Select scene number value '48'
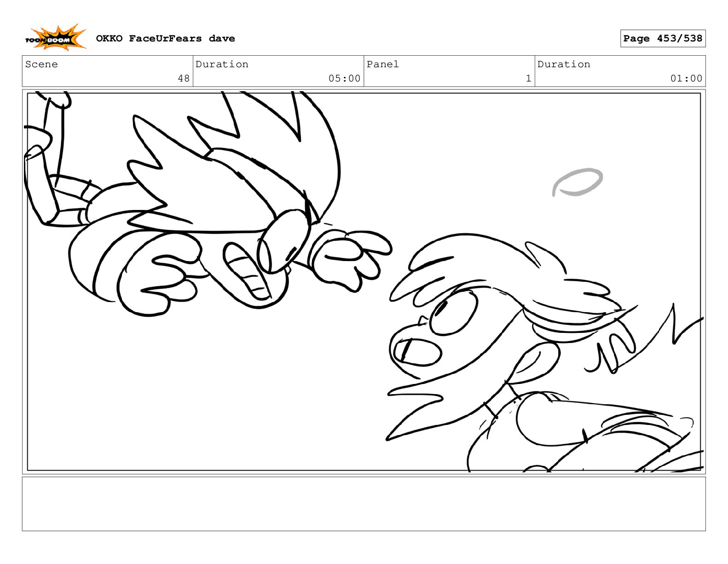728x564 pixels. click(x=184, y=79)
